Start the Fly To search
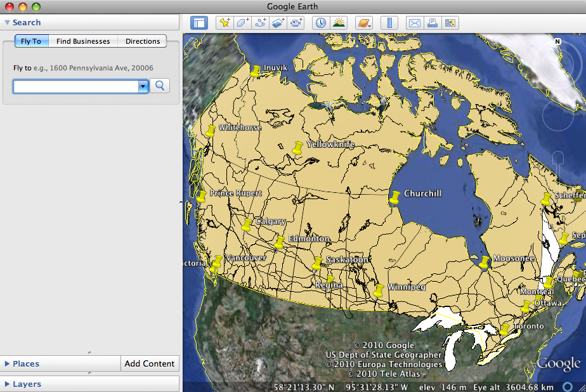 (x=160, y=86)
